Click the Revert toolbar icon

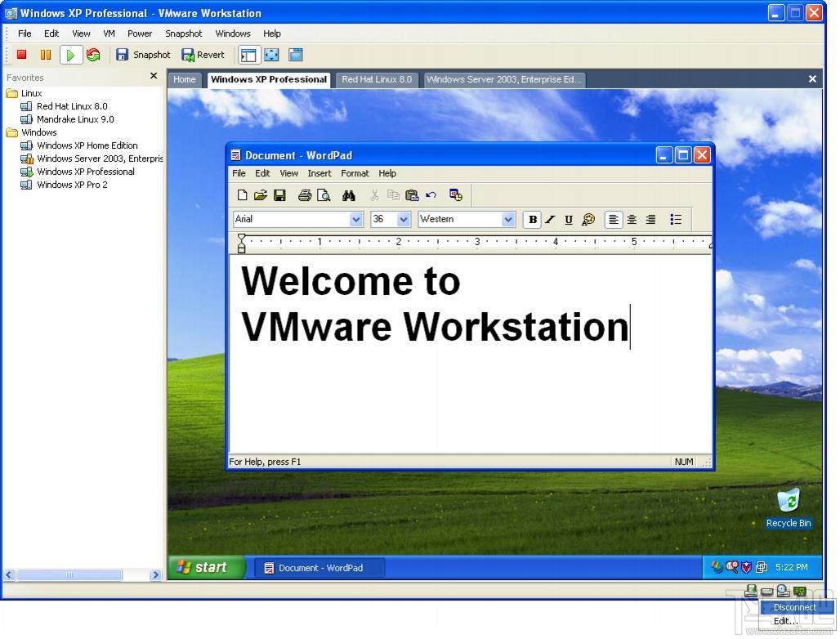tap(202, 54)
